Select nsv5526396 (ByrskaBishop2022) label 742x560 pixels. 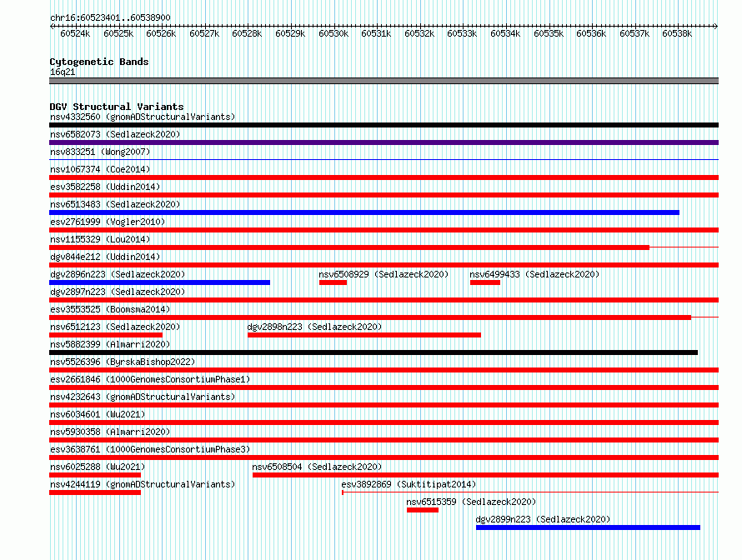pyautogui.click(x=123, y=362)
